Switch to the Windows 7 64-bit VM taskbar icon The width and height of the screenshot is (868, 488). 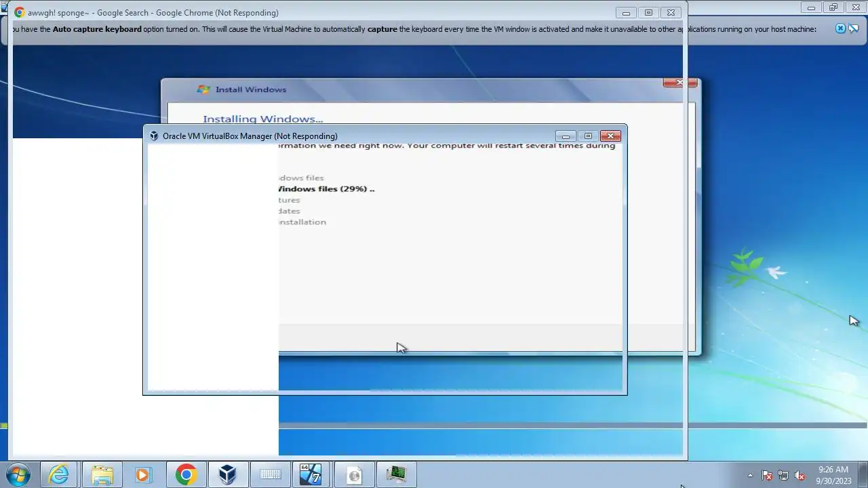(311, 474)
